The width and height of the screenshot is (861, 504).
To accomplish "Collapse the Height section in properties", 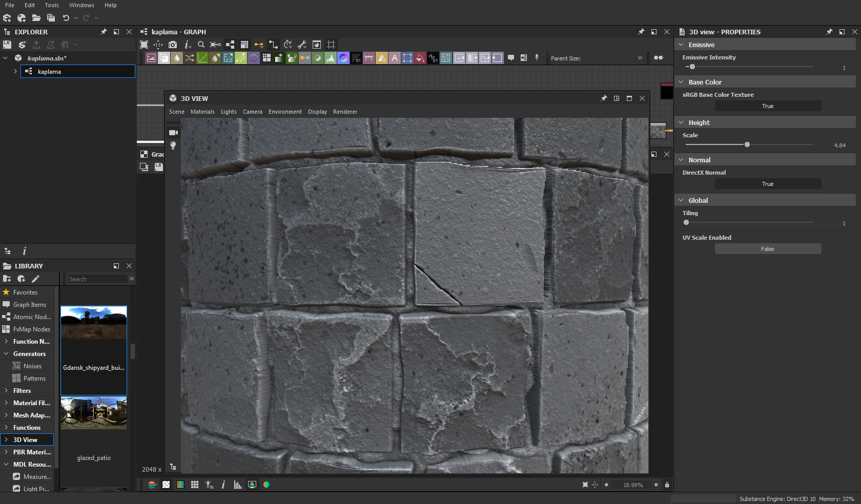I will click(682, 122).
